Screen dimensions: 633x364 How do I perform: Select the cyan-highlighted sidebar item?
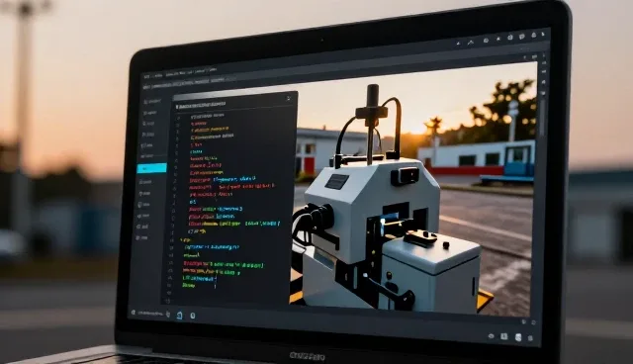151,168
